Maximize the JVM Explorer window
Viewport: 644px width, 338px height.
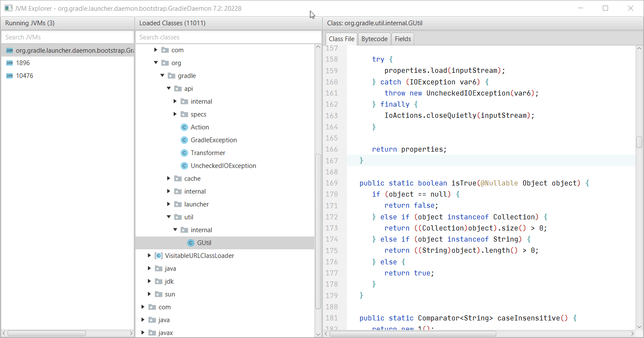coord(605,8)
